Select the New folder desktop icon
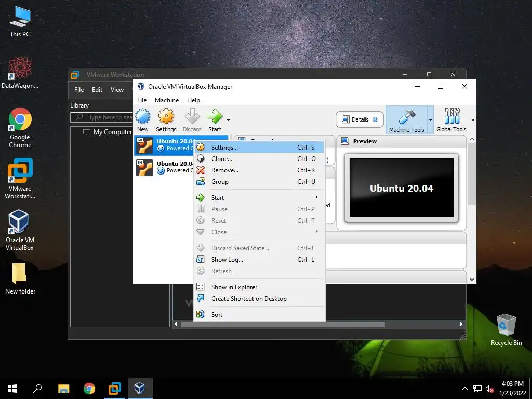The width and height of the screenshot is (532, 399). click(20, 279)
